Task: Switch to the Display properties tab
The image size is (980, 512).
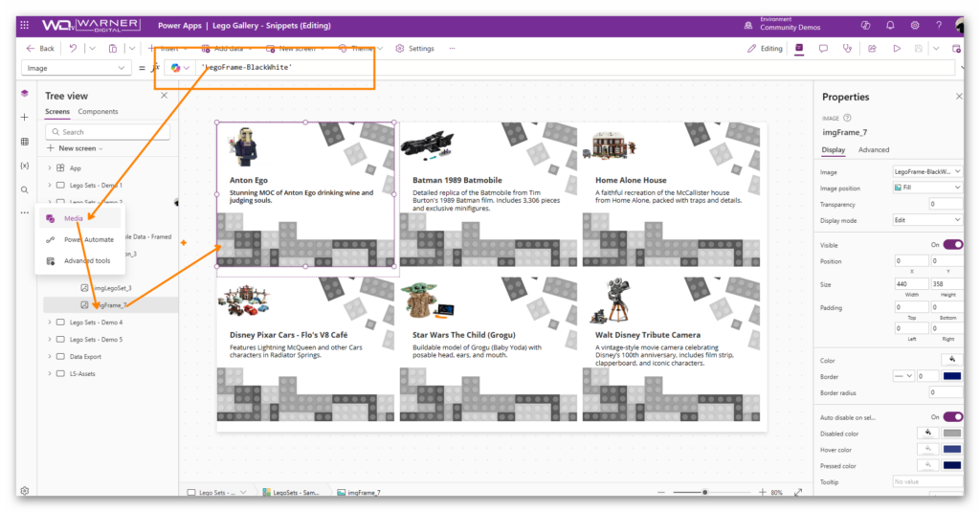Action: click(834, 150)
